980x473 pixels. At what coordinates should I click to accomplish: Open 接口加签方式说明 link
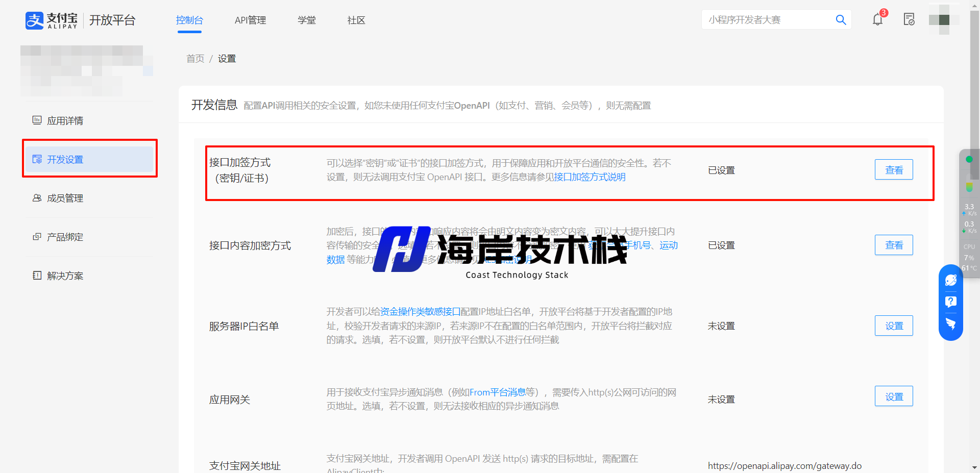tap(590, 177)
